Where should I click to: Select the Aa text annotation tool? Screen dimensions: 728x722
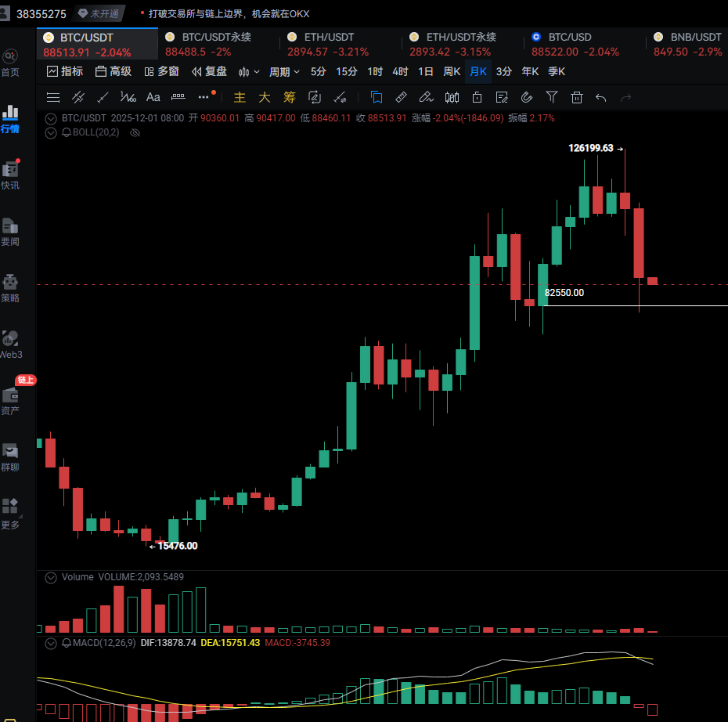pos(153,97)
